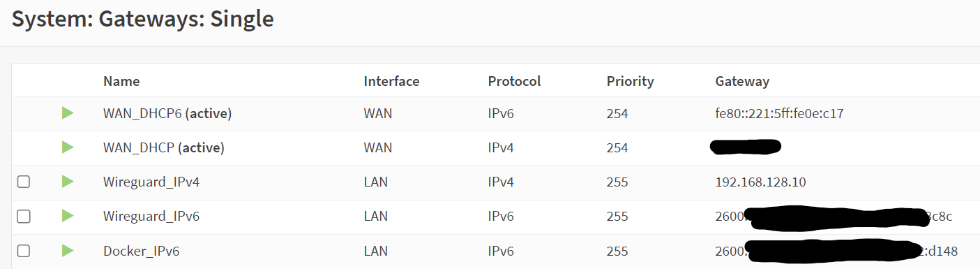The width and height of the screenshot is (980, 269).
Task: Click the System: Gateways: Single page heading
Action: [143, 20]
